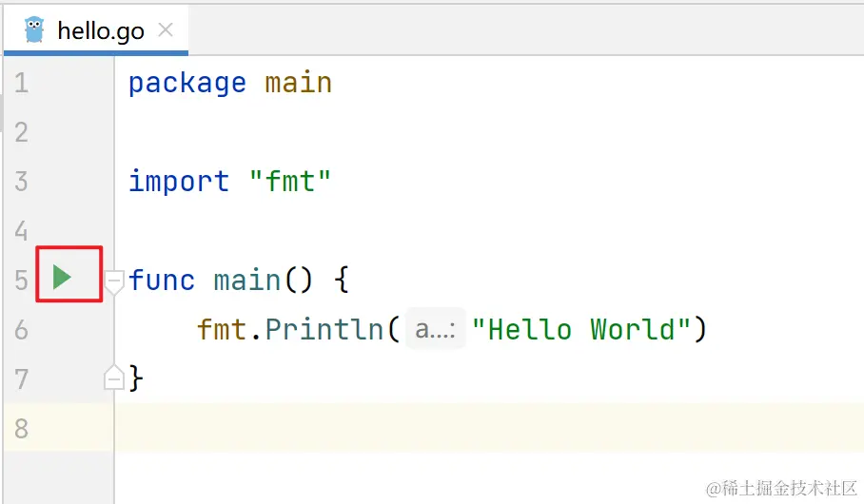The image size is (864, 504).
Task: Click the 'Println' method call
Action: pyautogui.click(x=324, y=330)
